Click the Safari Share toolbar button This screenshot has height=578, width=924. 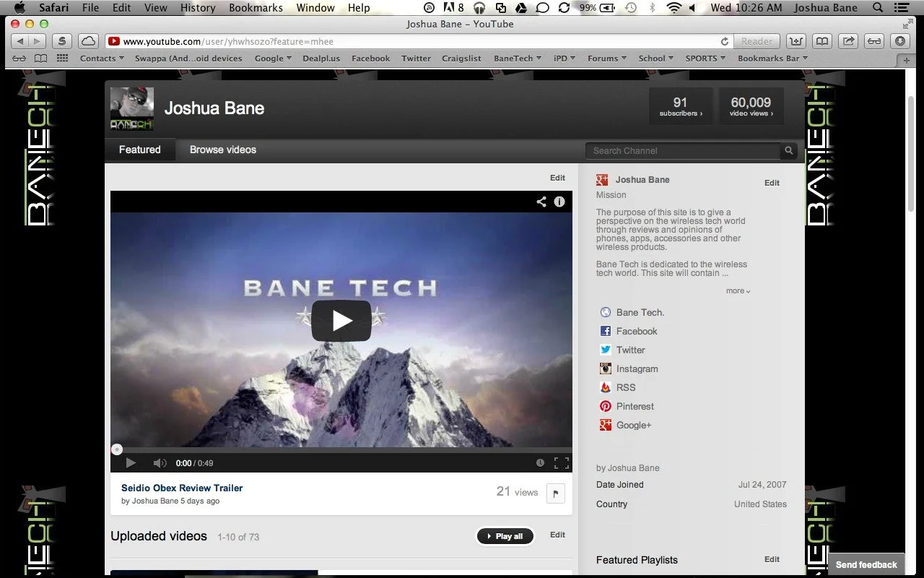point(849,41)
